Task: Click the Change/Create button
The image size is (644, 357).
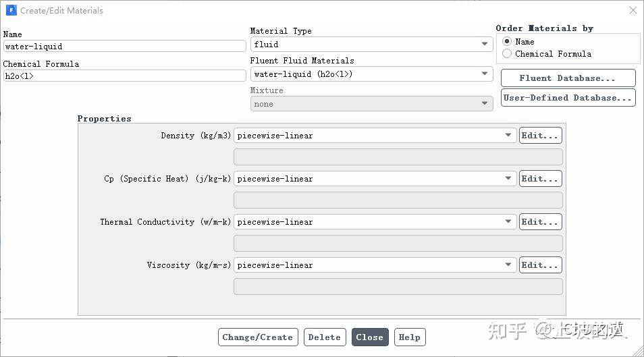Action: click(x=258, y=337)
